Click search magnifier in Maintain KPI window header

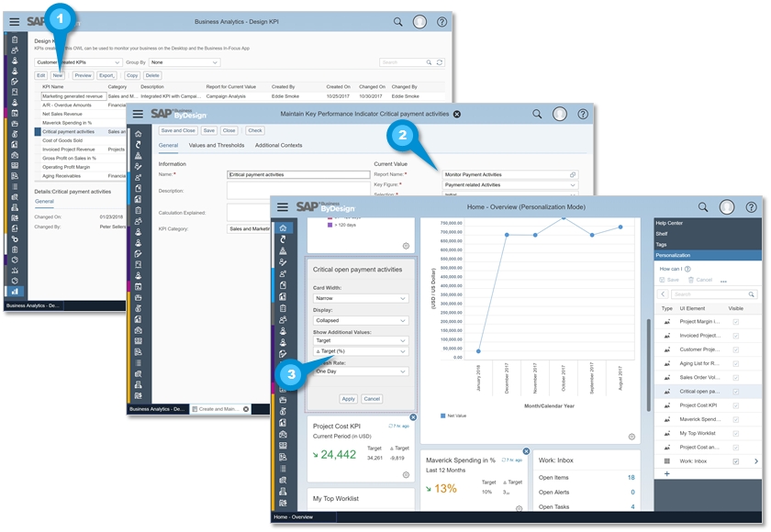tap(537, 114)
